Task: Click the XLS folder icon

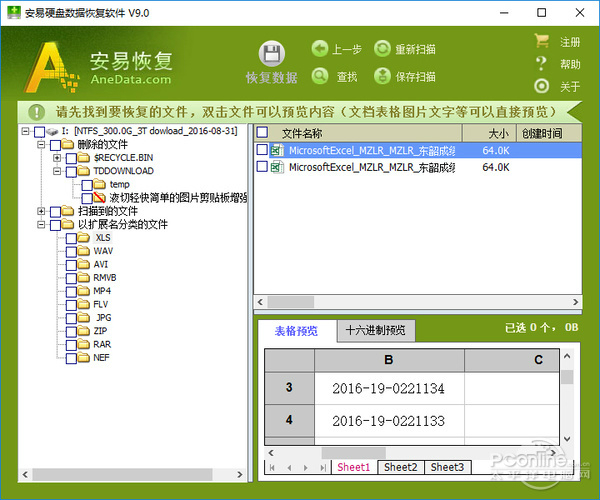Action: pyautogui.click(x=83, y=238)
